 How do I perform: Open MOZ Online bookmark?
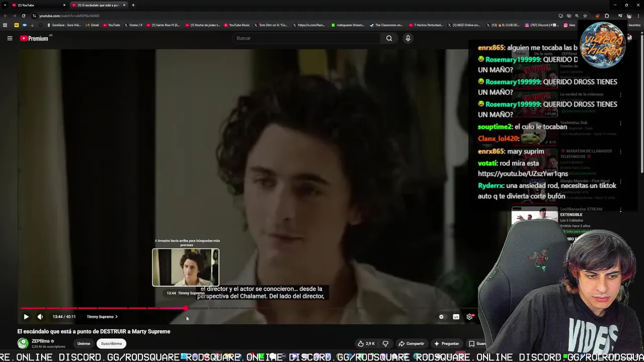pos(464,25)
